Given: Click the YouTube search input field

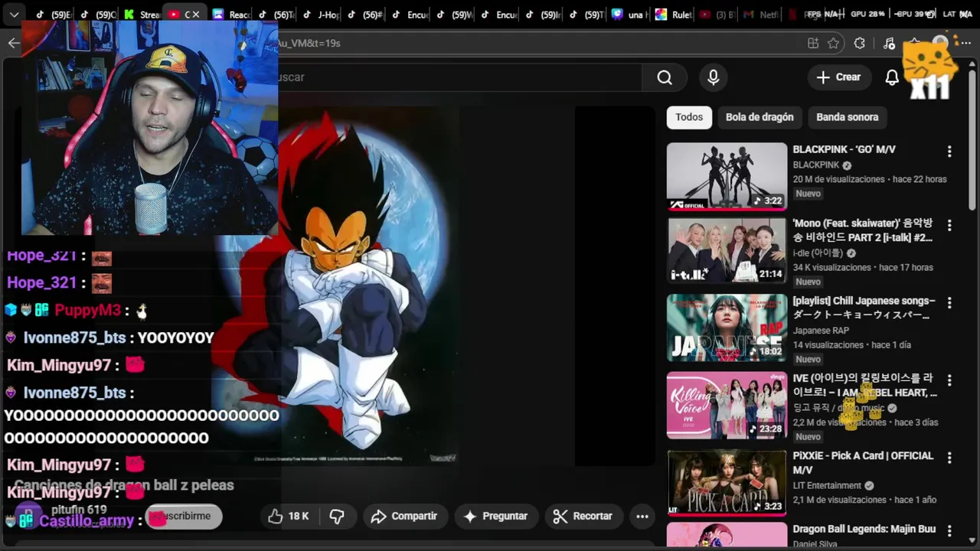Looking at the screenshot, I should click(458, 77).
